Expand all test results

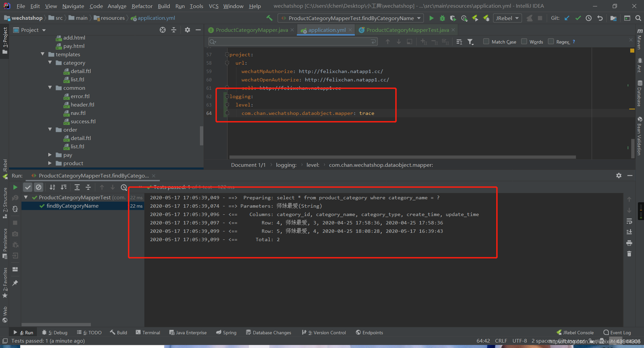77,187
